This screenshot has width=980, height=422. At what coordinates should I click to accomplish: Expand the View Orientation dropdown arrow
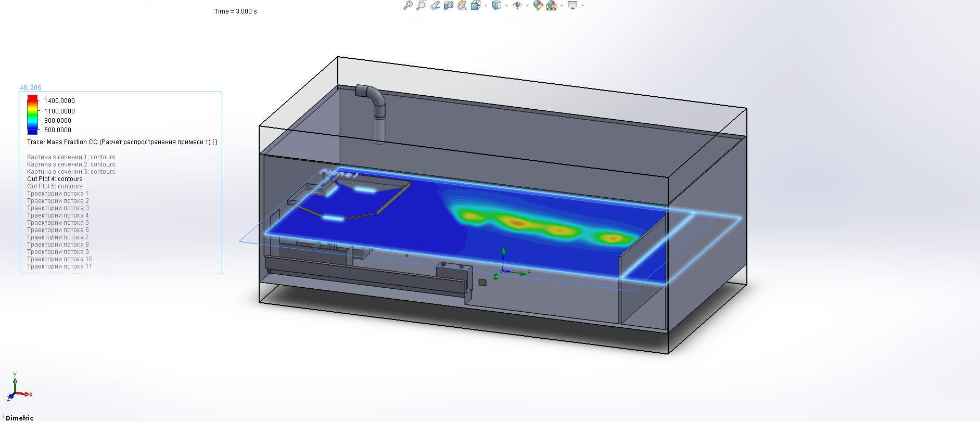[486, 6]
